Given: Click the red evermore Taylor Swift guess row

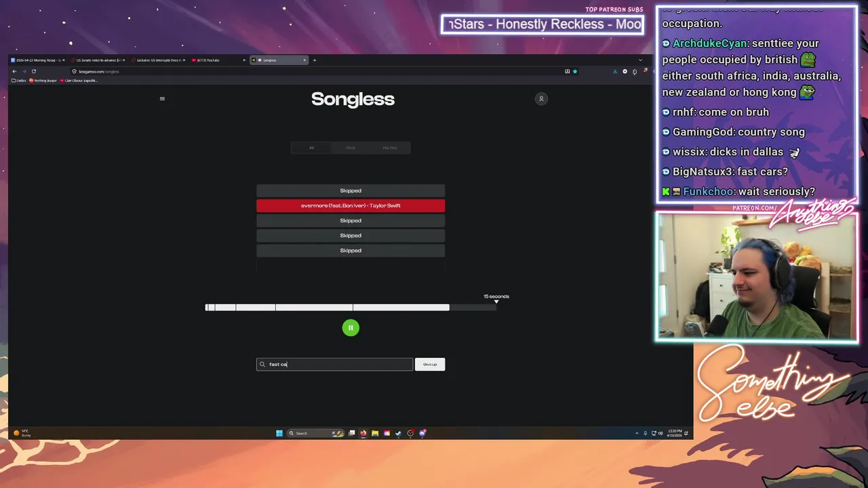Looking at the screenshot, I should [351, 205].
